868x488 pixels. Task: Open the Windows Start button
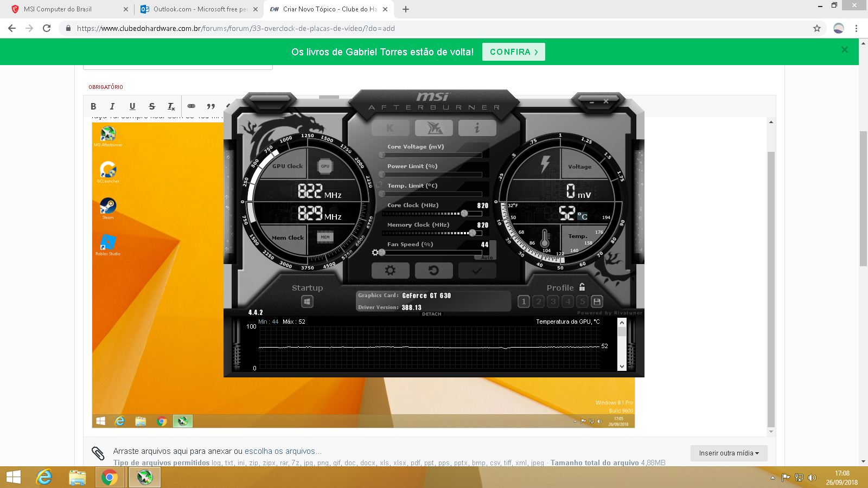(14, 477)
